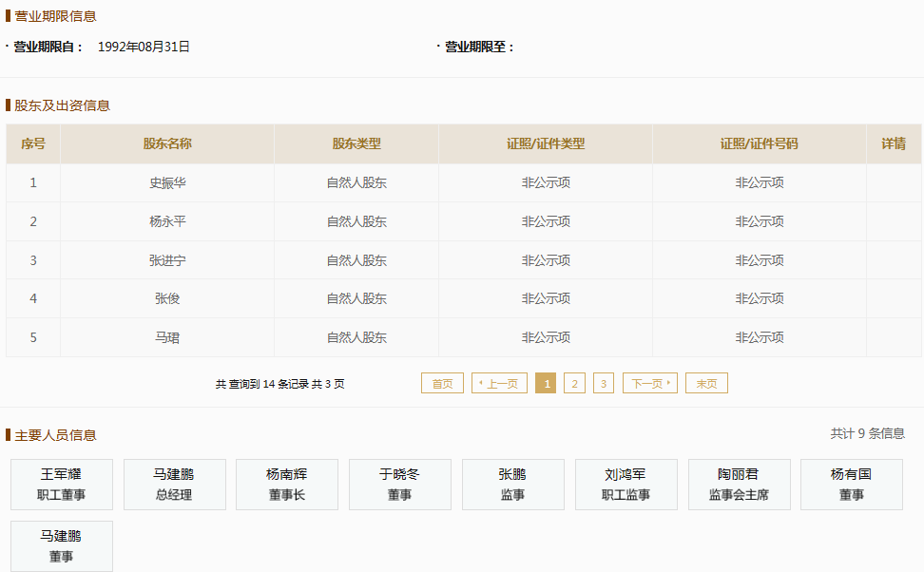Open 杨南辉 董事长 personnel card

pos(287,485)
